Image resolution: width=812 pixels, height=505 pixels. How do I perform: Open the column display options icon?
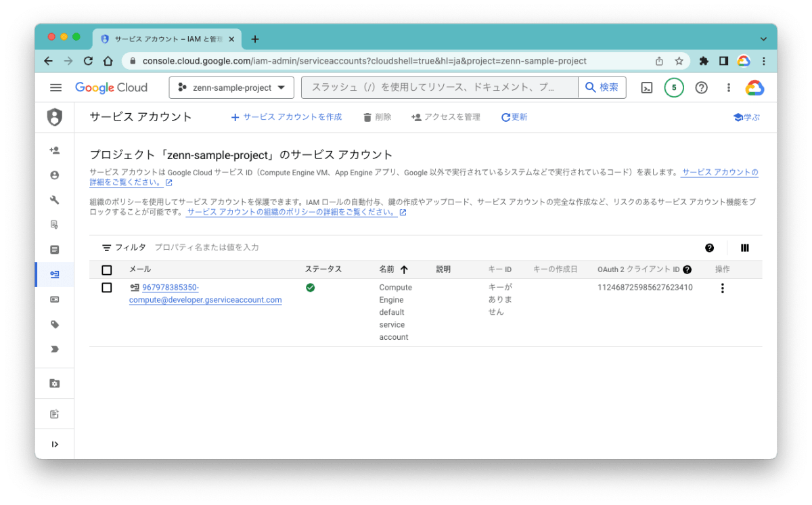point(745,248)
